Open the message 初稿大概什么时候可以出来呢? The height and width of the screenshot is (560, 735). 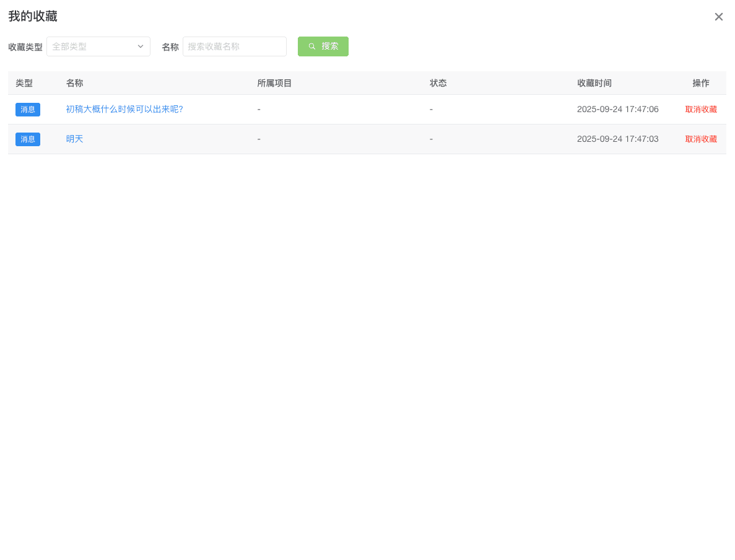pos(124,109)
